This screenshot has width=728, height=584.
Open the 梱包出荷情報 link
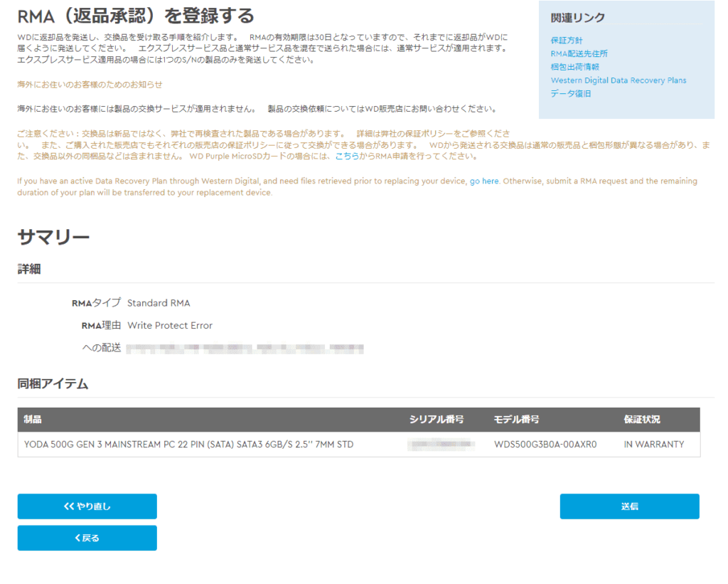click(x=574, y=67)
